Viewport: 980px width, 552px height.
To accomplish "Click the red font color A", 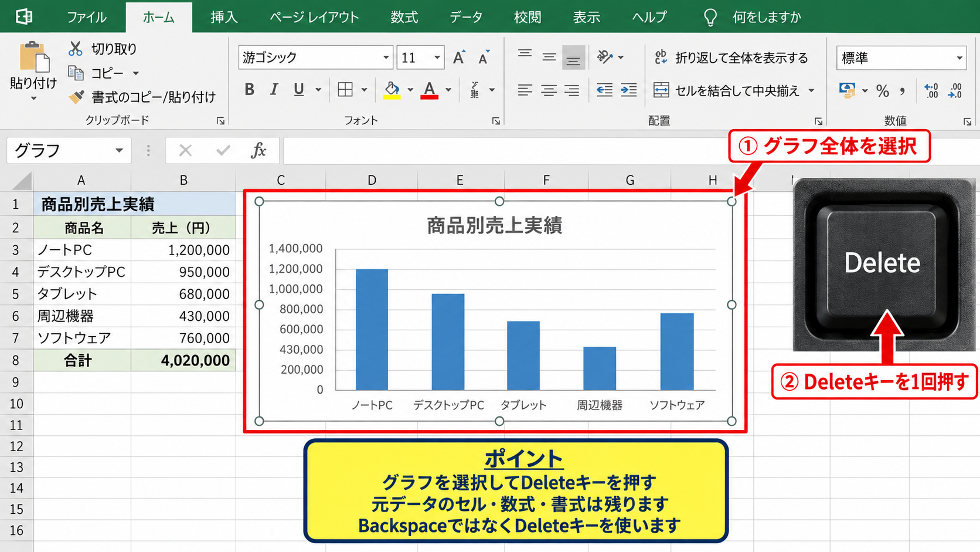I will point(430,90).
